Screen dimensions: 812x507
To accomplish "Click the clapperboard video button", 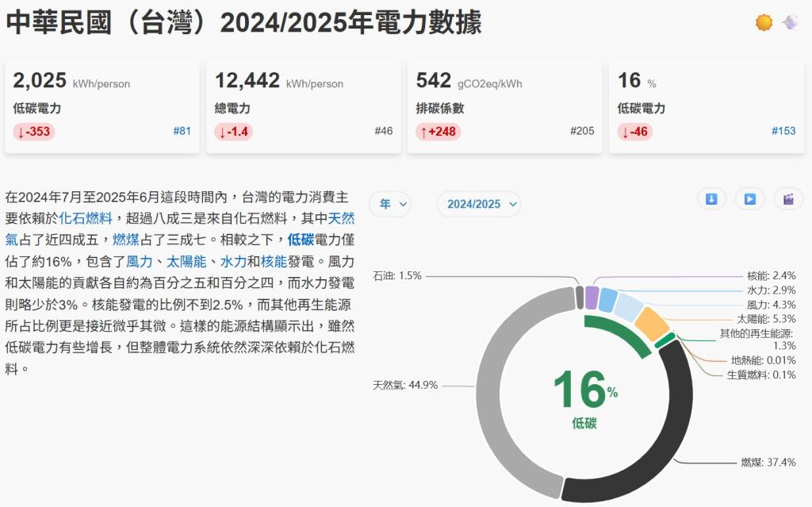I will coord(788,199).
